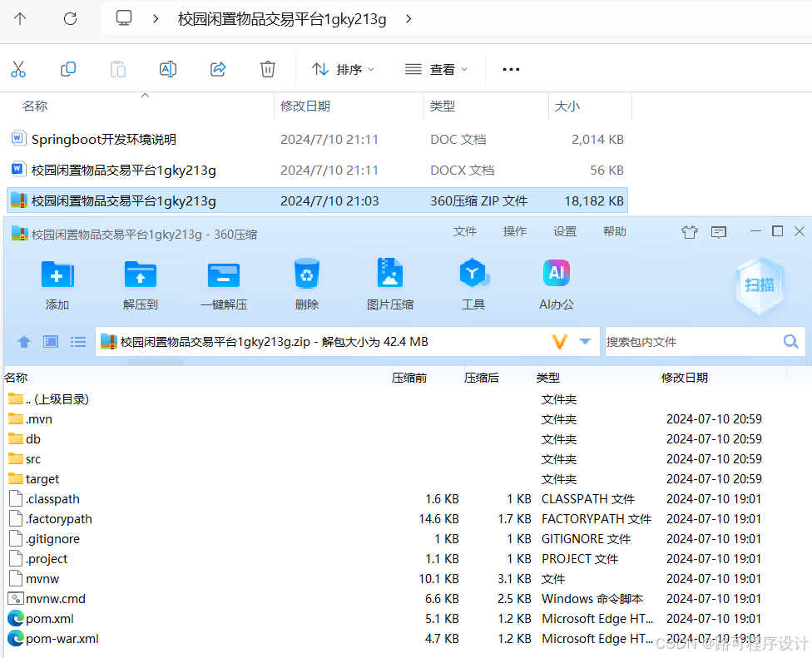
Task: Select the 56 KB DOCX document row
Action: [317, 171]
